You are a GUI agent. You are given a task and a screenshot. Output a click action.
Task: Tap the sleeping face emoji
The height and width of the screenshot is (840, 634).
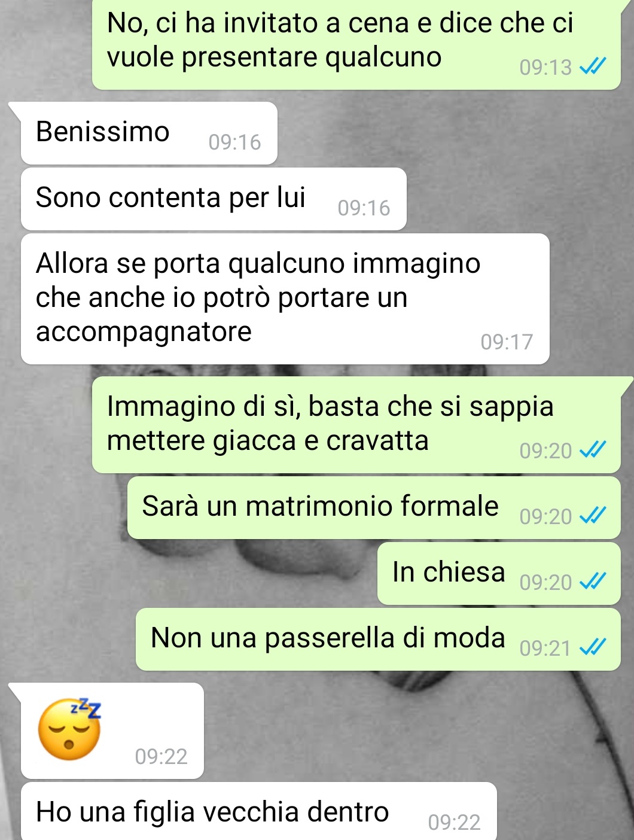pyautogui.click(x=69, y=729)
